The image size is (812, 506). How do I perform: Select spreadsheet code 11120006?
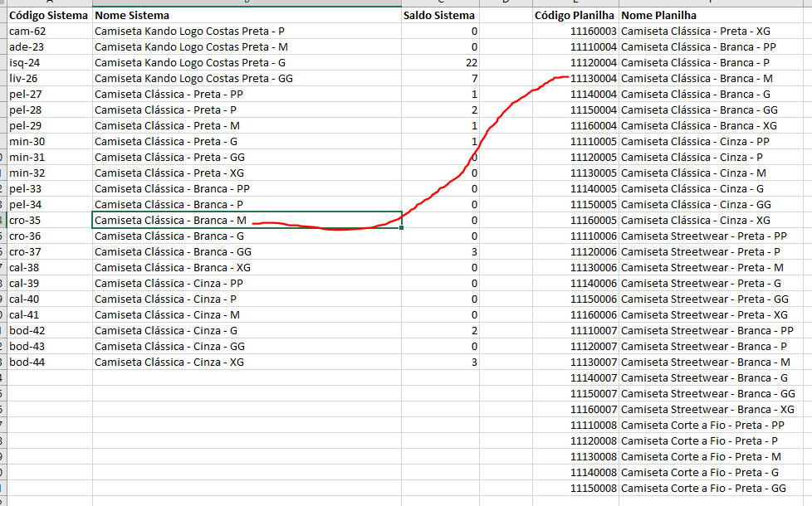[x=575, y=252]
